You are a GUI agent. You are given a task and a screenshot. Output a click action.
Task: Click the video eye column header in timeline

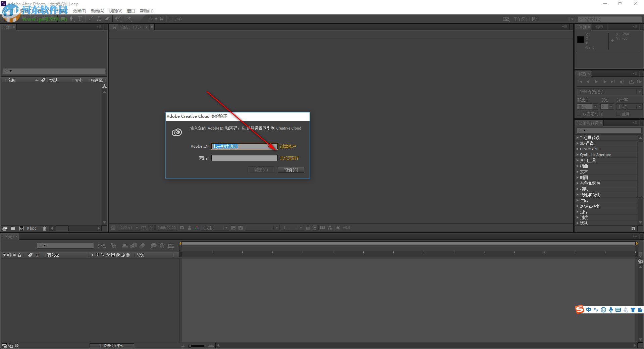(x=4, y=255)
